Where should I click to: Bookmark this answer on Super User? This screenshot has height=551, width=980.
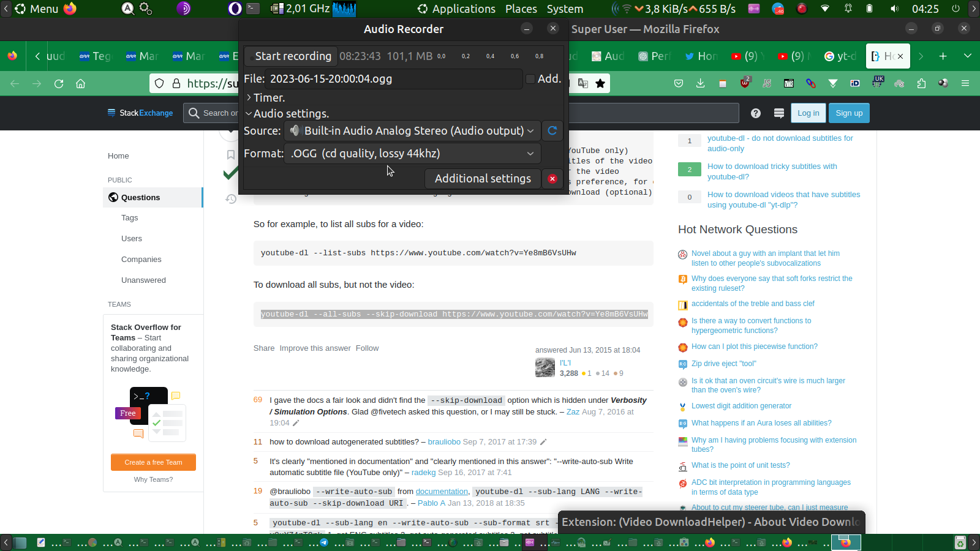(231, 155)
